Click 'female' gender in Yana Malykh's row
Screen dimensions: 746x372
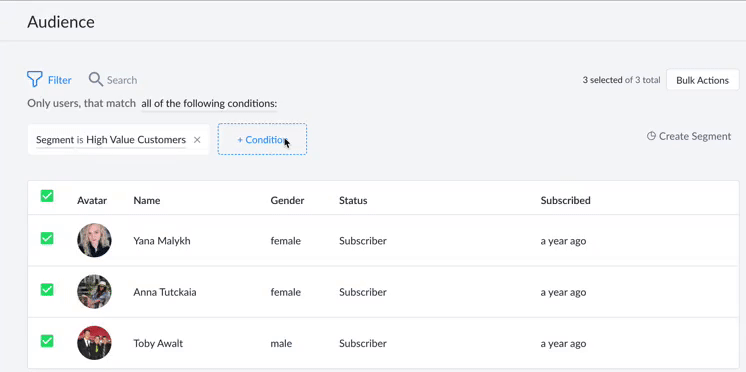click(x=285, y=241)
